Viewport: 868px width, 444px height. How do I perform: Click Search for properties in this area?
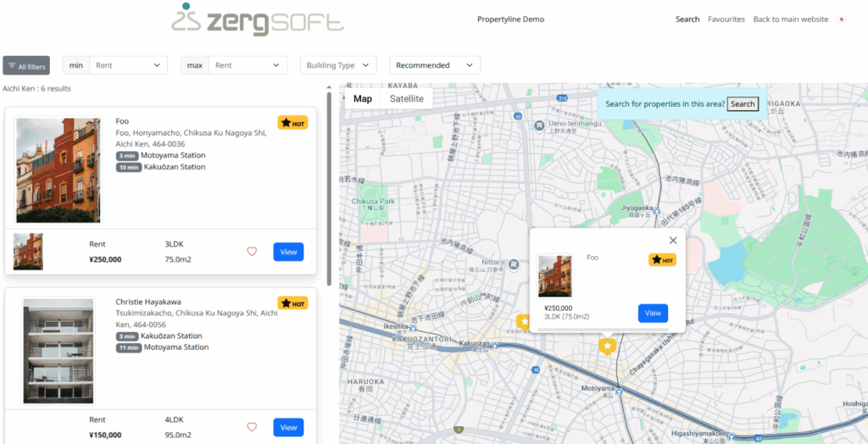pos(743,104)
